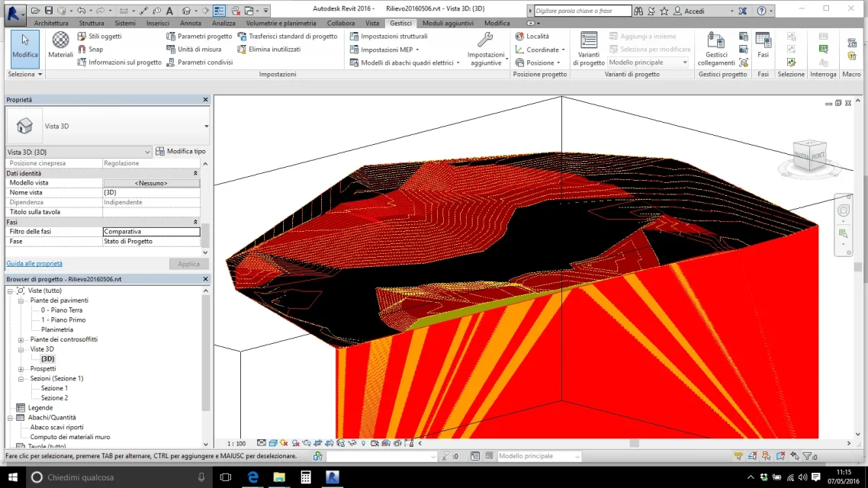Open the Vista 3D type selector dropdown
This screenshot has height=488, width=868.
[207, 126]
